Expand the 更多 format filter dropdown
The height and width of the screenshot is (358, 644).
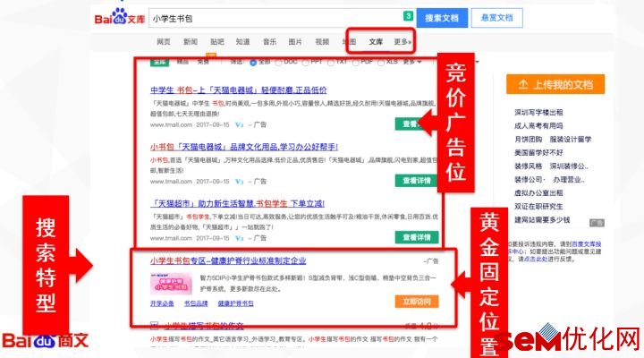tap(412, 62)
